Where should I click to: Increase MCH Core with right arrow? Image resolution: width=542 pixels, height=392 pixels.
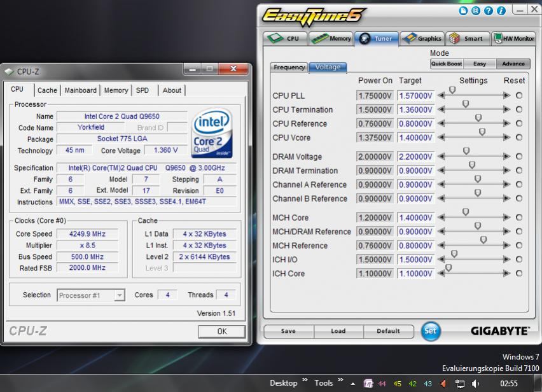(507, 218)
